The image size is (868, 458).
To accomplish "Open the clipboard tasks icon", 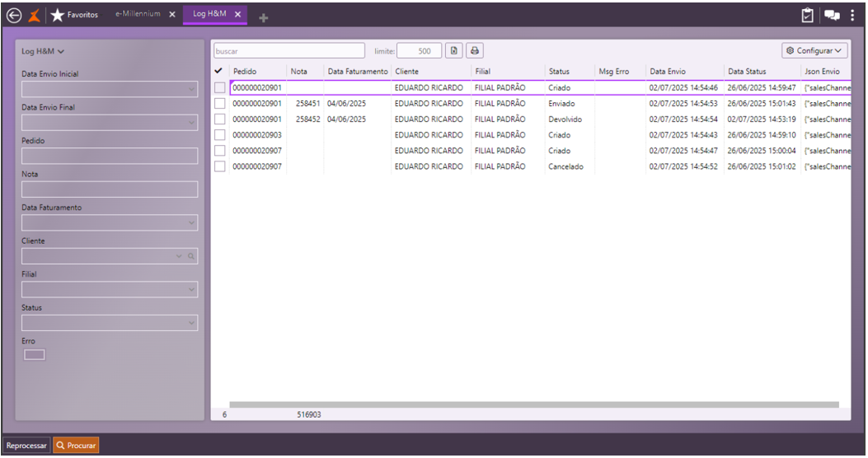I will point(808,16).
